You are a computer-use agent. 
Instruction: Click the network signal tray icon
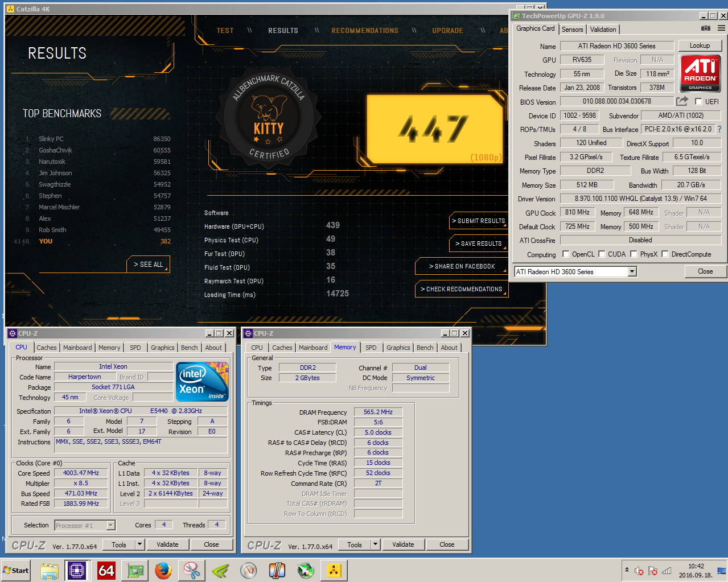(x=667, y=571)
